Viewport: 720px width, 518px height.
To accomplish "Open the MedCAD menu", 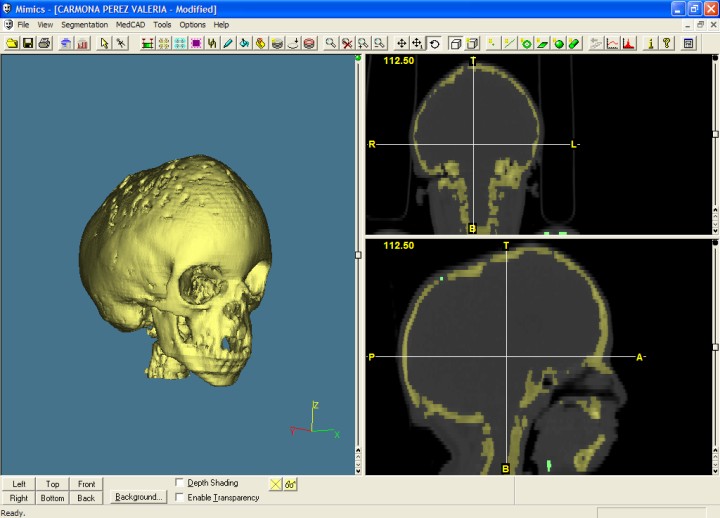I will click(x=130, y=24).
